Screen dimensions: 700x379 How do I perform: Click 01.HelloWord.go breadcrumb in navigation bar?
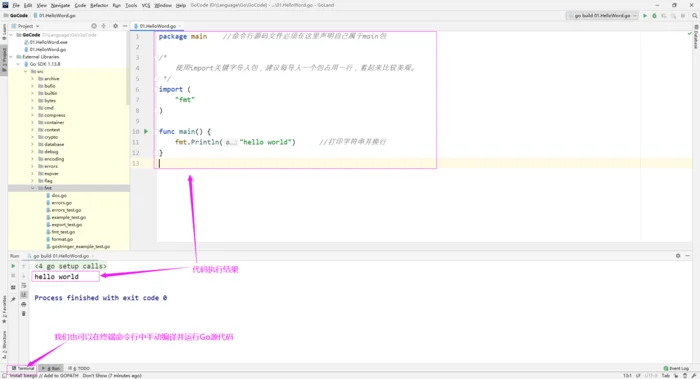tap(55, 16)
